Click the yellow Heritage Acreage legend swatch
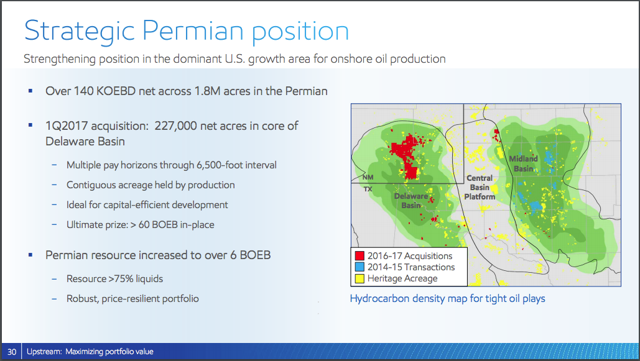The image size is (640, 361). coord(359,279)
